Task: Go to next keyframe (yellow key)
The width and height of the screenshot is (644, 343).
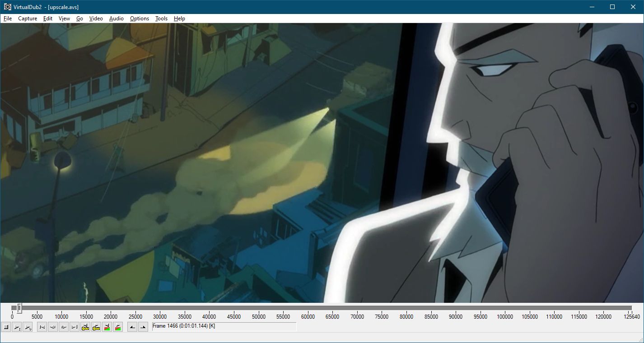Action: 96,327
